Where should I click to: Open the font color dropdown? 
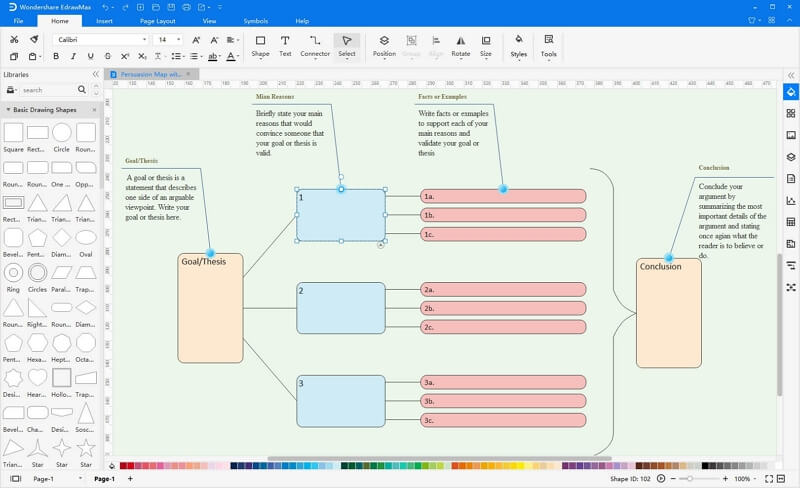pos(232,56)
